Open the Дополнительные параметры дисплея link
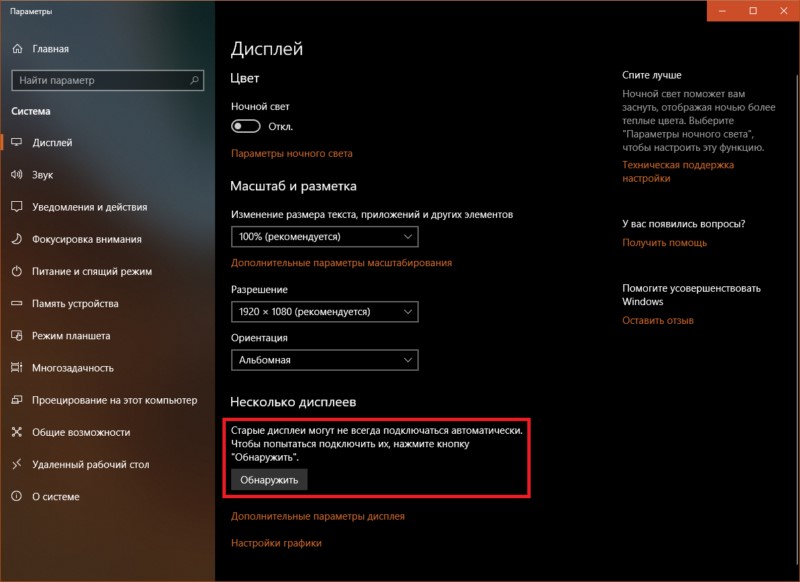The image size is (800, 582). click(317, 516)
